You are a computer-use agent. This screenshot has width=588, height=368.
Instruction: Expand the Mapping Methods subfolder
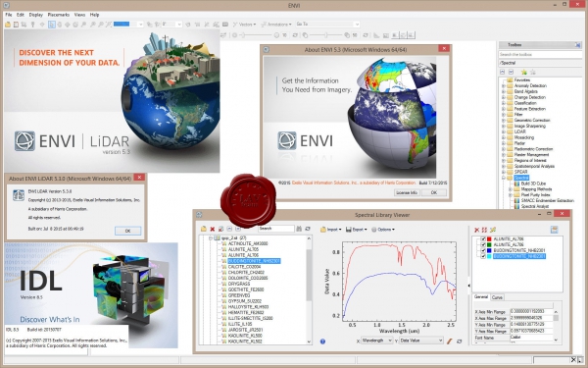[x=510, y=189]
